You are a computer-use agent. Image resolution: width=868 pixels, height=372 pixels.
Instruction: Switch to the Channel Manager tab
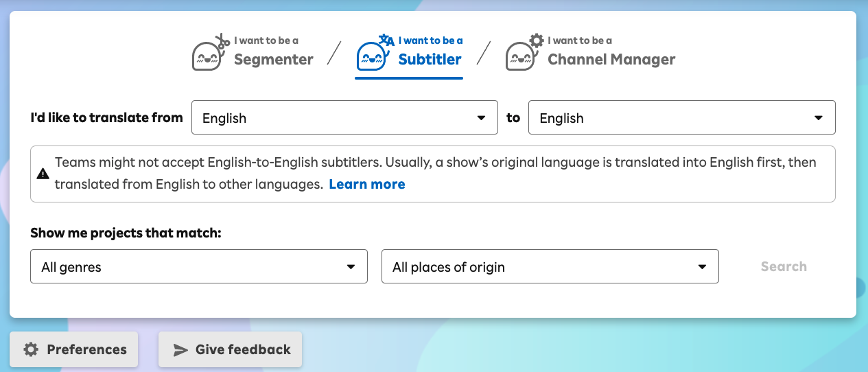pos(591,52)
